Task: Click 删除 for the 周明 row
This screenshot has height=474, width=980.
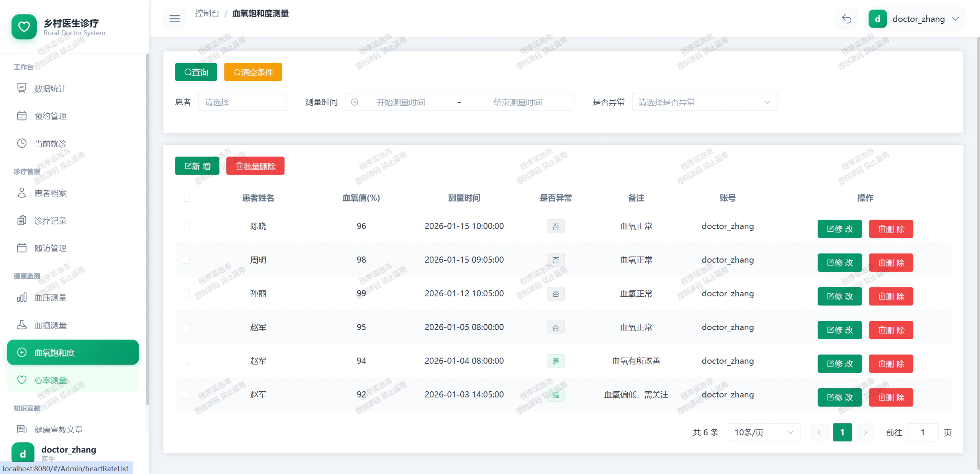Action: pyautogui.click(x=891, y=263)
